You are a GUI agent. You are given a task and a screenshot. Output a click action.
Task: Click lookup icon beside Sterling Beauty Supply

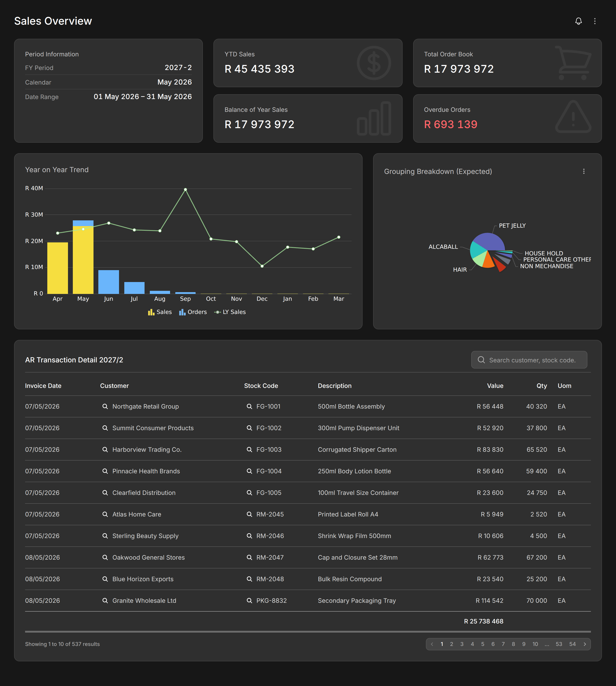pos(105,536)
